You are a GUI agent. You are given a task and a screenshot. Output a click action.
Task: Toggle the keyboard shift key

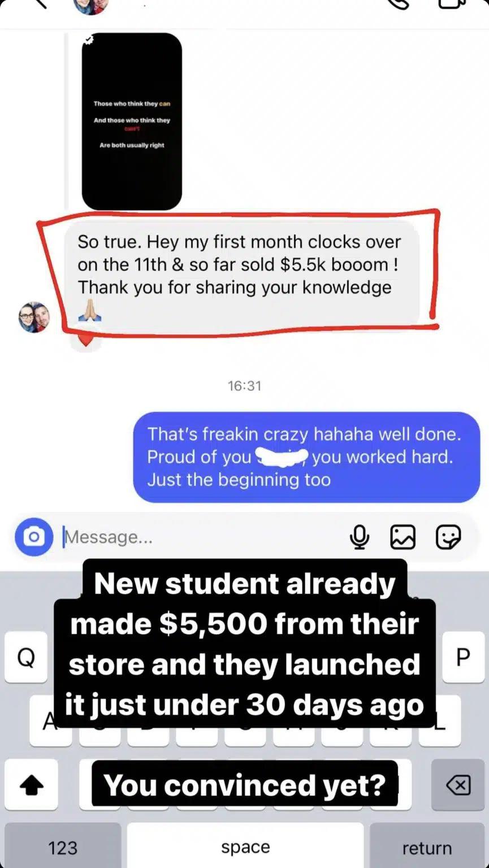pos(32,785)
